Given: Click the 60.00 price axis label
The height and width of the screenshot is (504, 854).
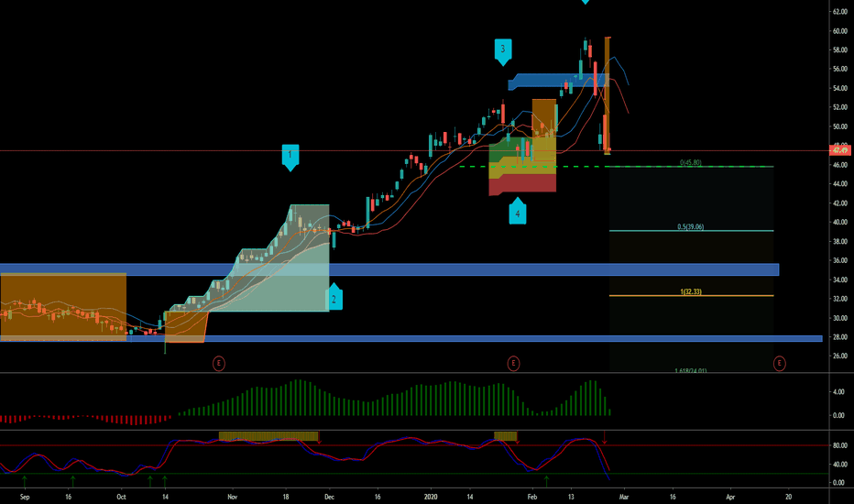Looking at the screenshot, I should (x=840, y=31).
